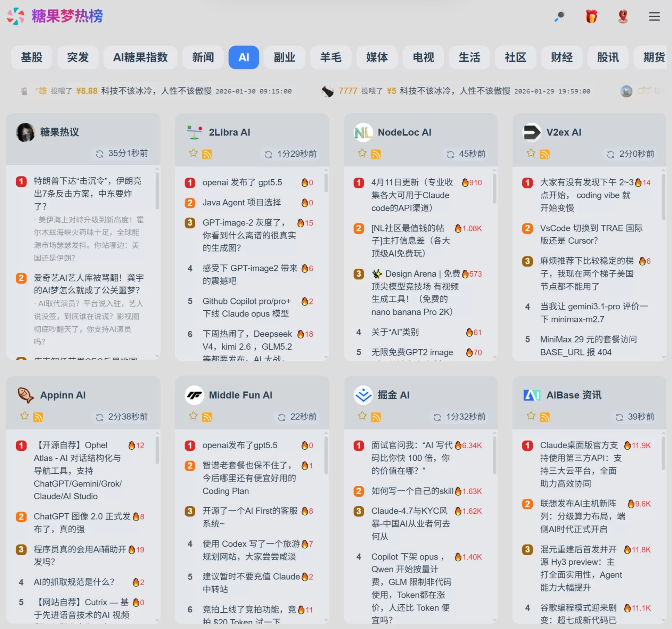Viewport: 672px width, 629px height.
Task: Click the 掘金 AI logo
Action: coord(363,395)
